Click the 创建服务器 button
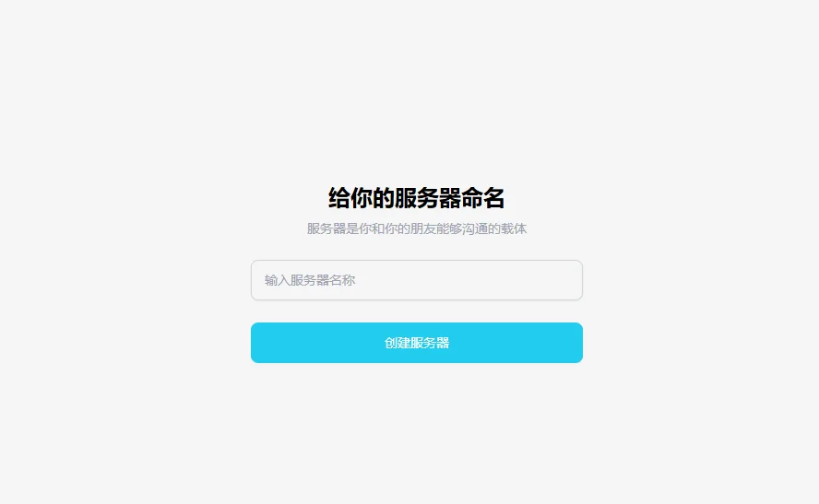Screen dimensions: 819x504 pyautogui.click(x=416, y=343)
